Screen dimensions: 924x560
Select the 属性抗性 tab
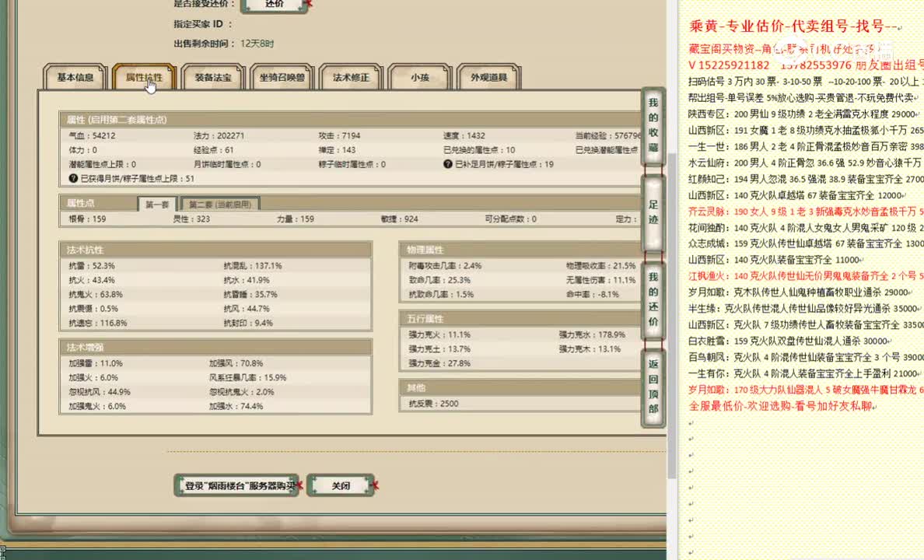point(144,77)
